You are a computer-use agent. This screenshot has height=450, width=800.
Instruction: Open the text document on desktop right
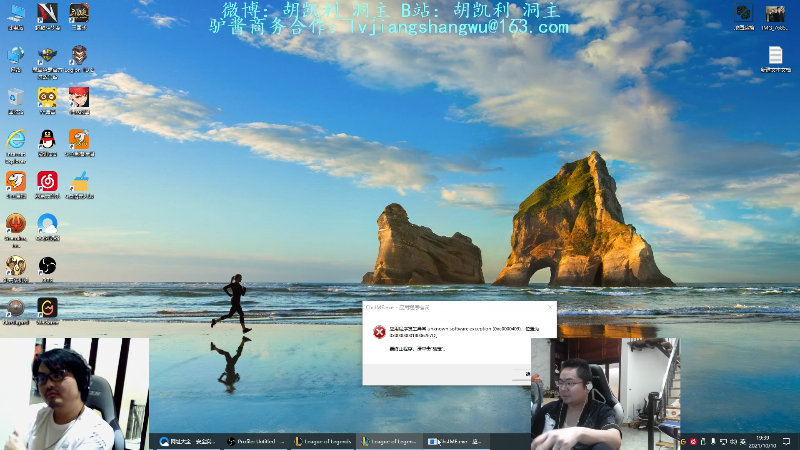[x=776, y=59]
